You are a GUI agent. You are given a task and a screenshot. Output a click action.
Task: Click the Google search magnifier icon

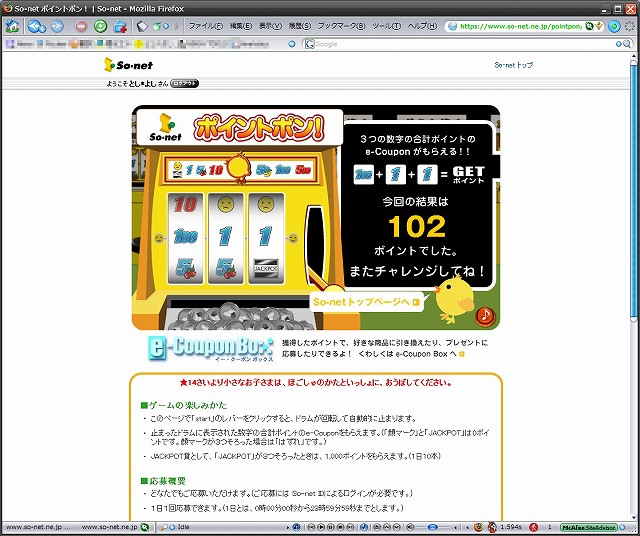pyautogui.click(x=627, y=44)
